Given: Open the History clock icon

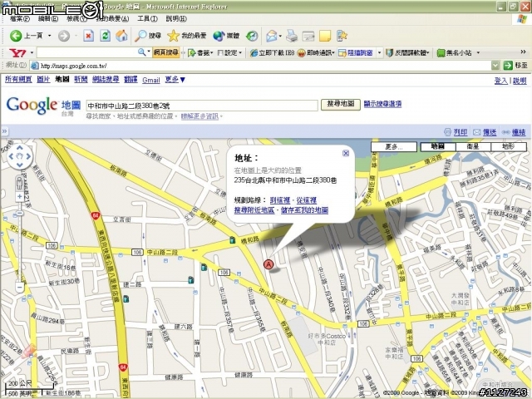Looking at the screenshot, I should (x=252, y=36).
